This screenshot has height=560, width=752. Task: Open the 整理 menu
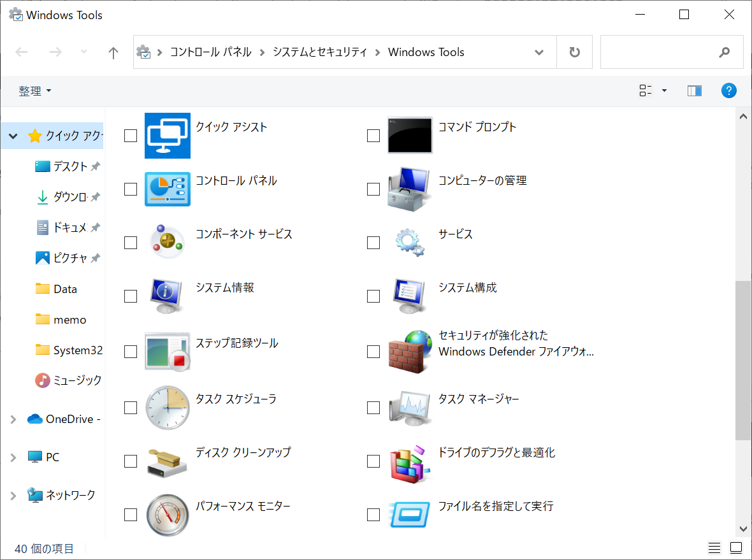click(x=35, y=90)
